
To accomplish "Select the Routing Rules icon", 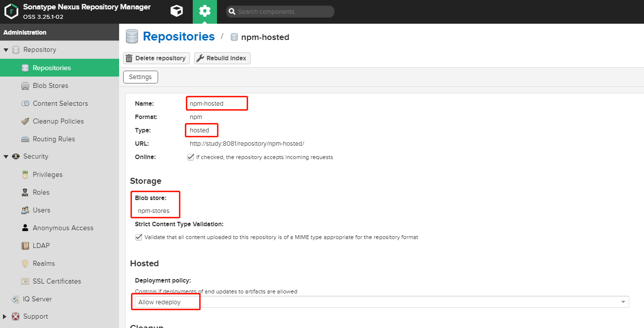I will pos(25,138).
